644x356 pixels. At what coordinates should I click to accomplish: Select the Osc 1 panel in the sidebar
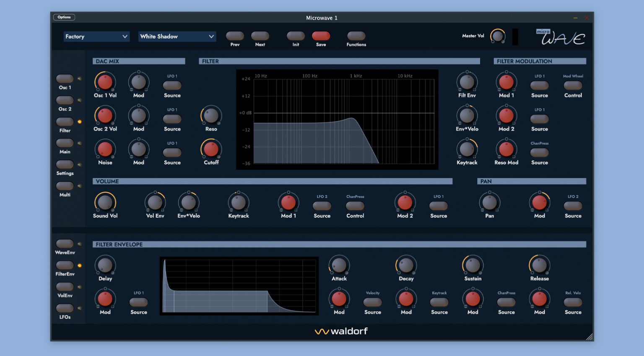(65, 78)
